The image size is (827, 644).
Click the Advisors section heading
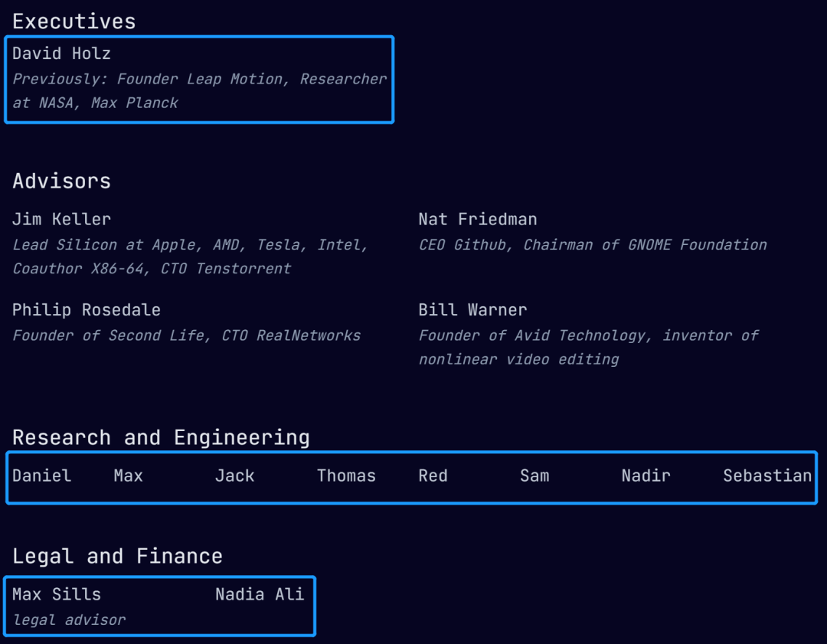(62, 181)
